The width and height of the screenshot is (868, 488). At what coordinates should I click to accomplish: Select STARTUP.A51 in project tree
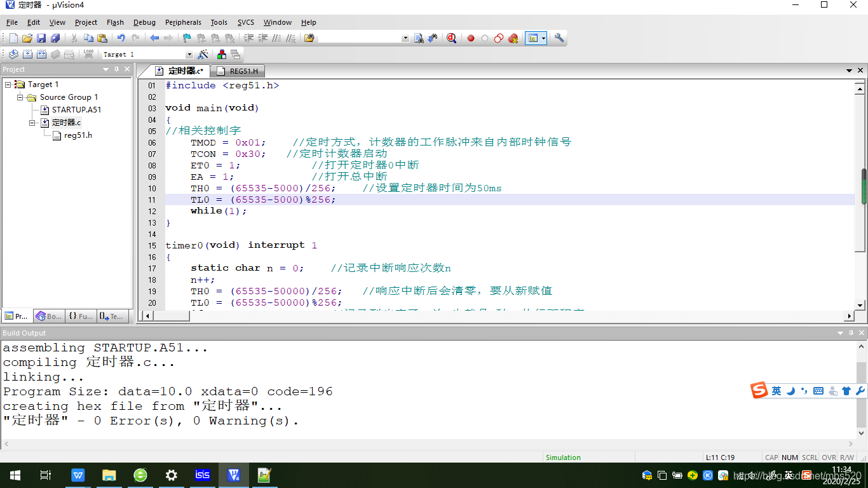[76, 110]
